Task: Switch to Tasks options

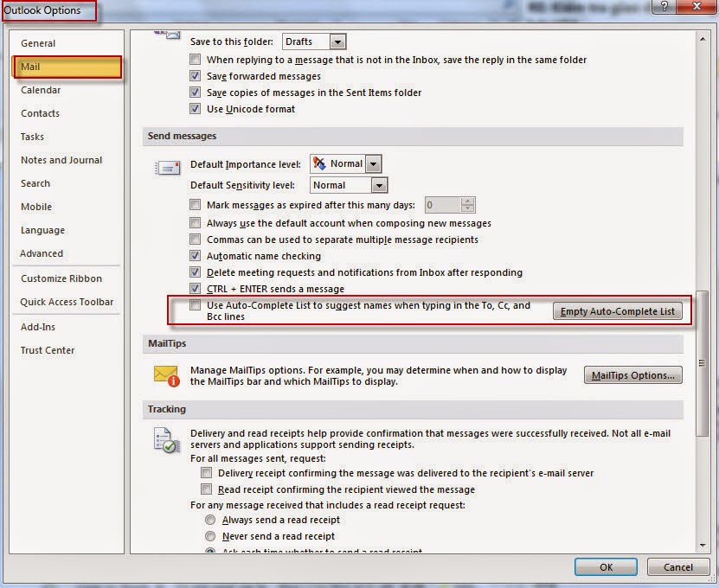Action: coord(67,137)
